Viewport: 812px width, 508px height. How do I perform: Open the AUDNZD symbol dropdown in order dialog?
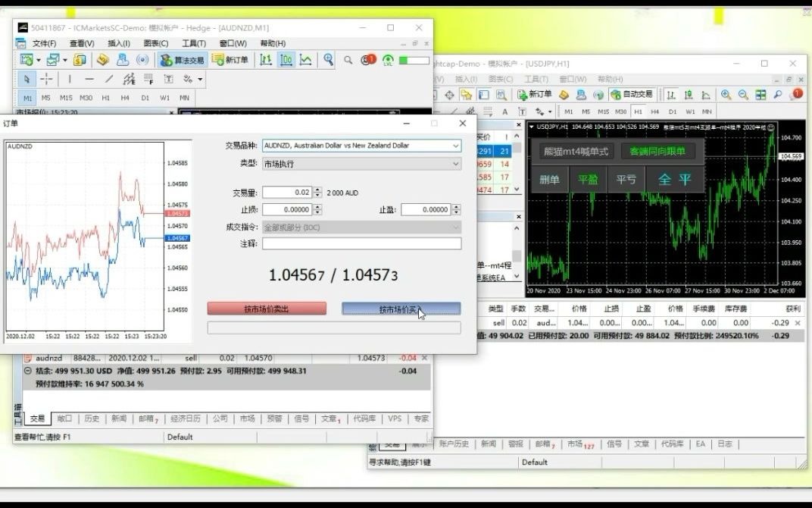(454, 146)
